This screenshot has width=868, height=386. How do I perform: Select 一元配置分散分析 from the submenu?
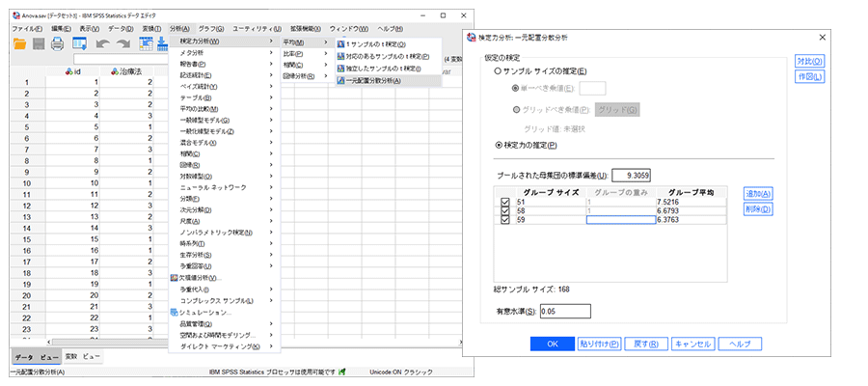coord(389,81)
